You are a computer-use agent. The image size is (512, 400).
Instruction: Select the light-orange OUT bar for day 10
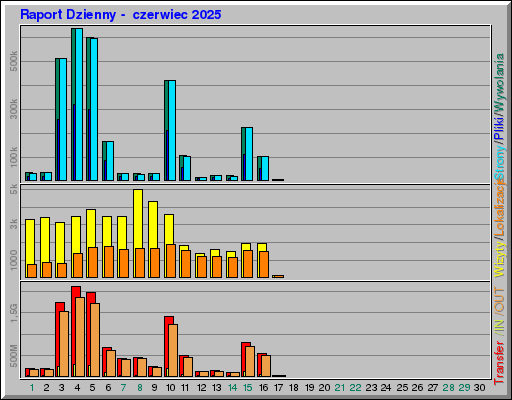173,351
